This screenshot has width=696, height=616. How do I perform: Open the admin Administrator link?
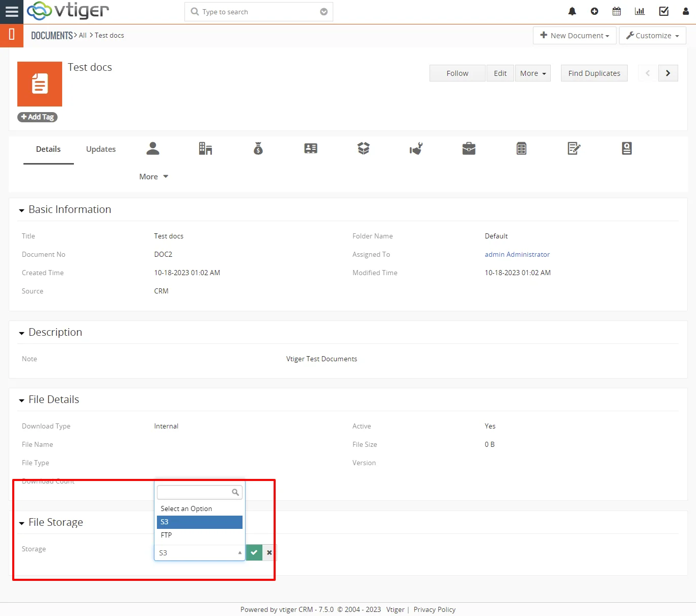pos(517,254)
